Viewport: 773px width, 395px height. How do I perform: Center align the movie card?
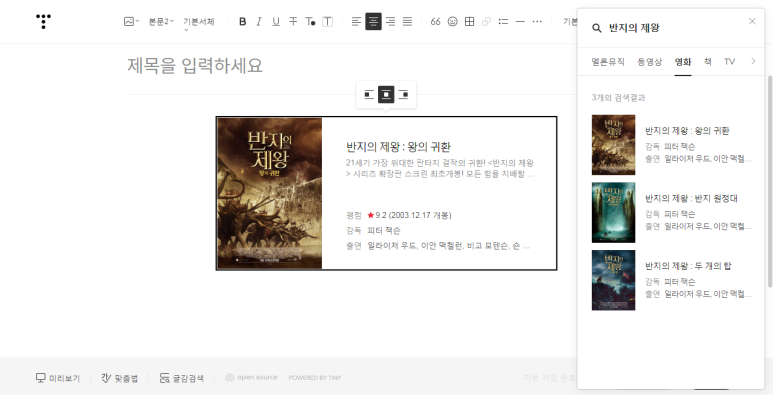[x=386, y=95]
